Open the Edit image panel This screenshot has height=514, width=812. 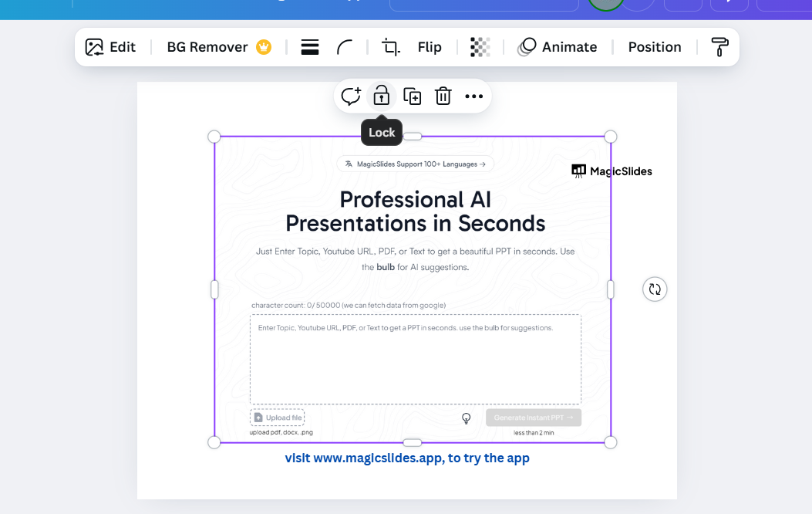(x=110, y=47)
